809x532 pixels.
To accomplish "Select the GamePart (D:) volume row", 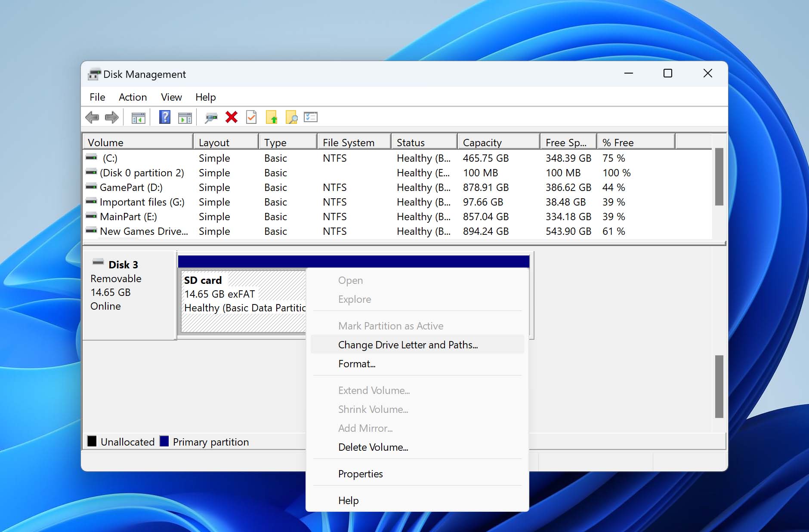I will pyautogui.click(x=131, y=188).
